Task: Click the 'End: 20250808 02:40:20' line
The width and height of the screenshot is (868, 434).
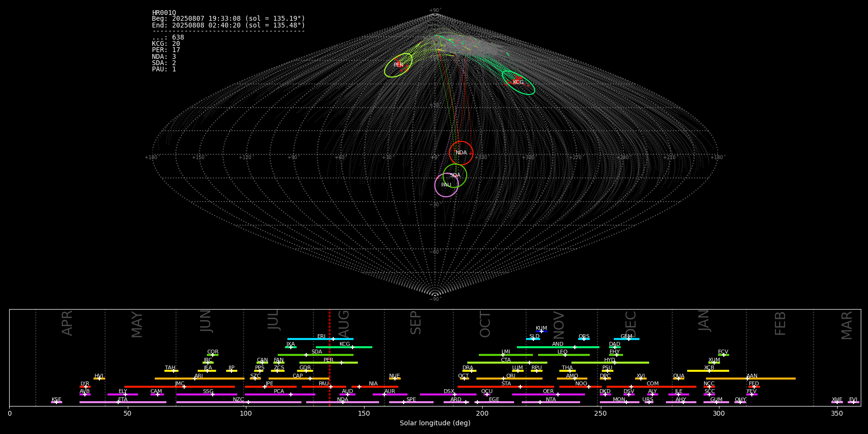Action: pos(229,25)
